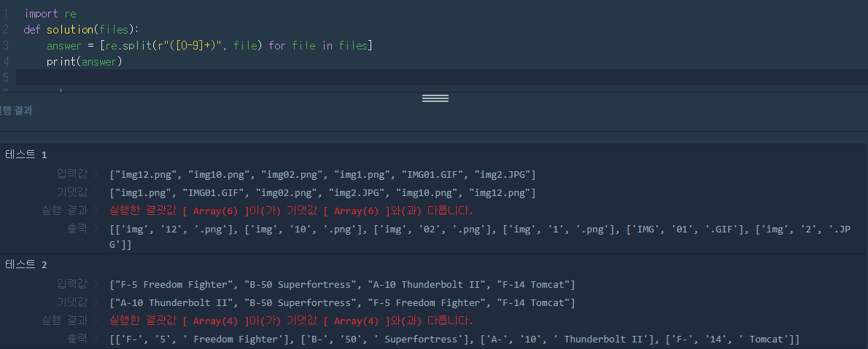Click the '행 결과' panel header
Viewport: 868px width, 349px height.
point(16,111)
